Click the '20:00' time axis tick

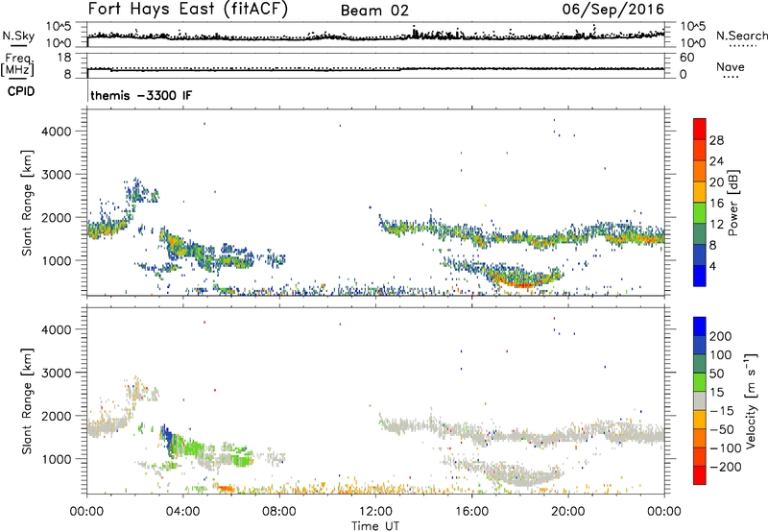(568, 512)
